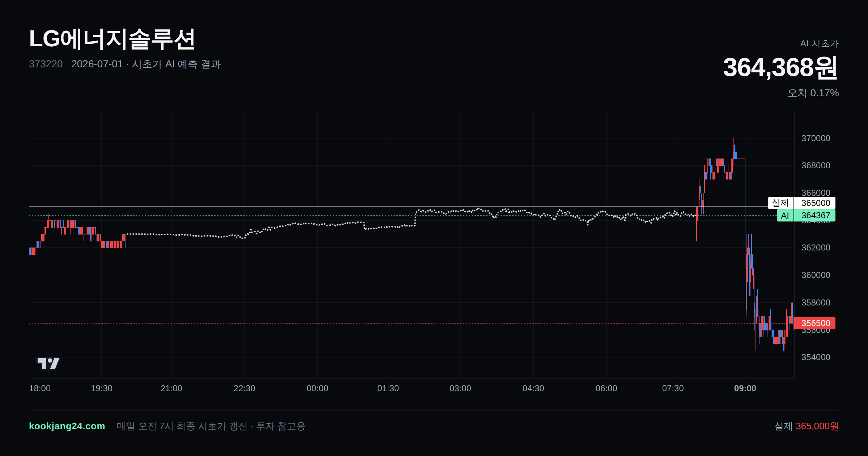Click the 오차 0.17% error text

click(813, 93)
